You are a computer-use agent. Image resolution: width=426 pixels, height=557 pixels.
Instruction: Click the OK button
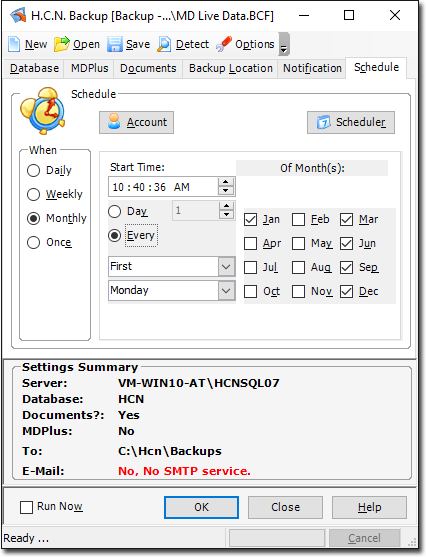pyautogui.click(x=201, y=507)
